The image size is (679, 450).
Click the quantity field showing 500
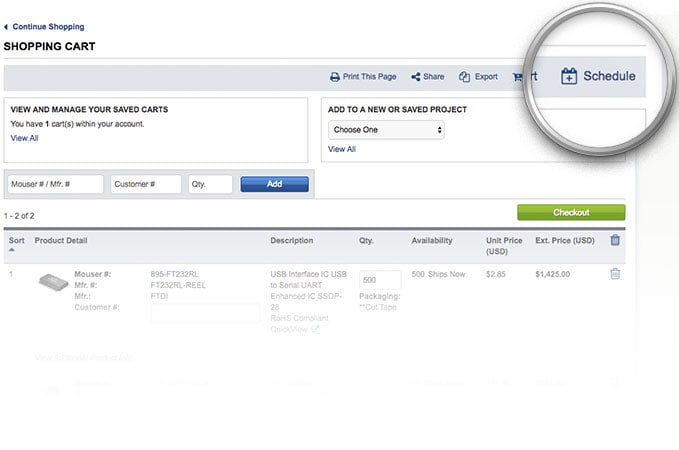(379, 280)
